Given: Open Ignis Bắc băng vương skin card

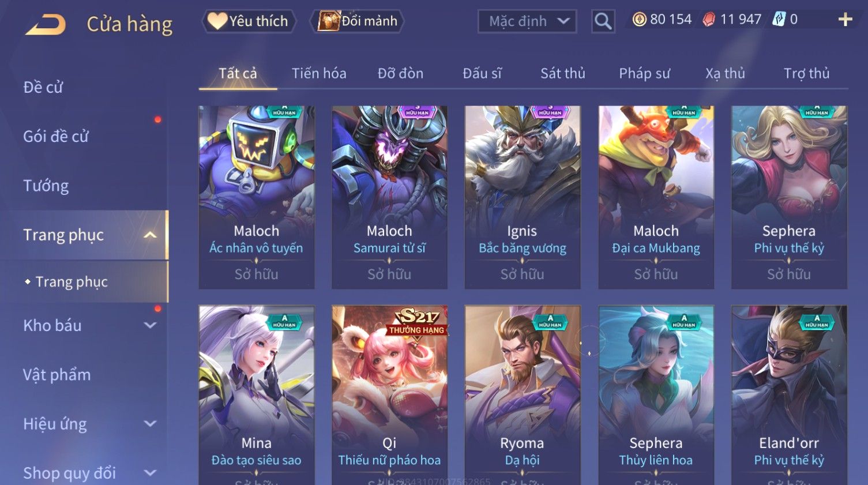Looking at the screenshot, I should (523, 197).
